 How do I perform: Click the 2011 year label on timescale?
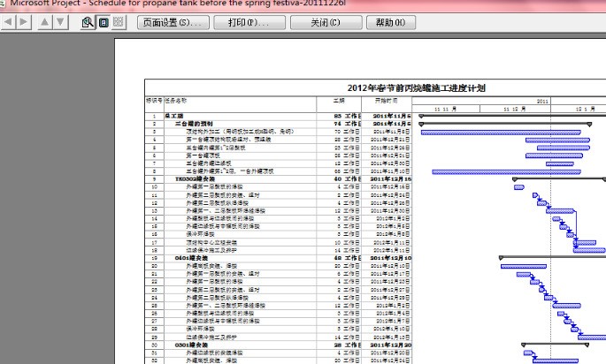[542, 101]
